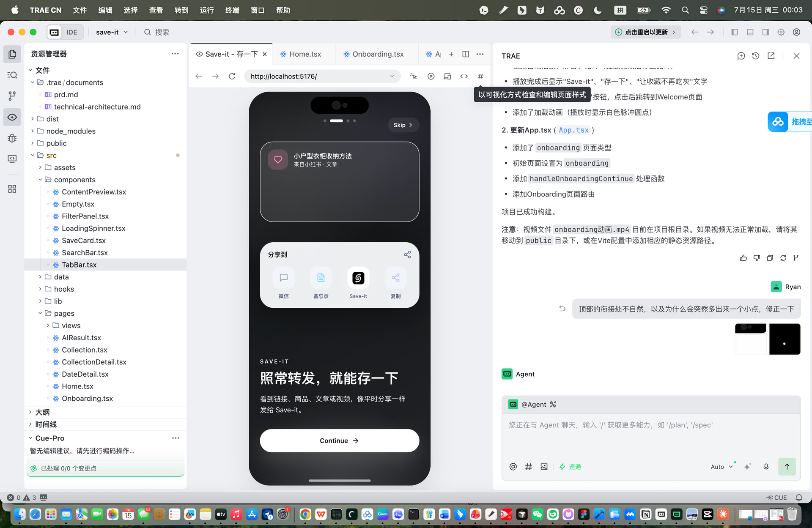Expand the node_modules folder
This screenshot has width=812, height=528.
(x=33, y=131)
